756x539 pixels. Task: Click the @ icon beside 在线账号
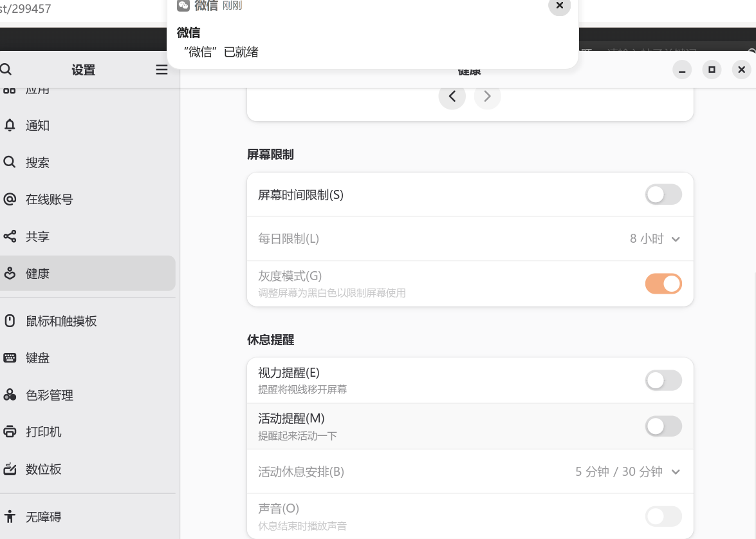coord(10,199)
